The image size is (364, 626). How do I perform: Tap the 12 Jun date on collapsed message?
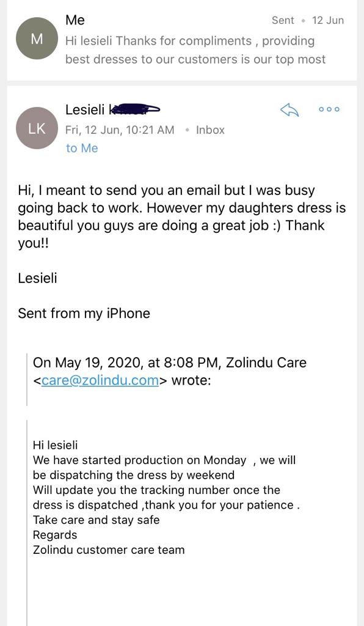(328, 20)
